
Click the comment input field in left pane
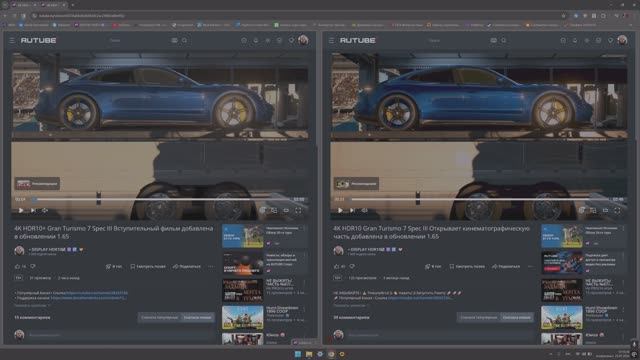coord(122,335)
